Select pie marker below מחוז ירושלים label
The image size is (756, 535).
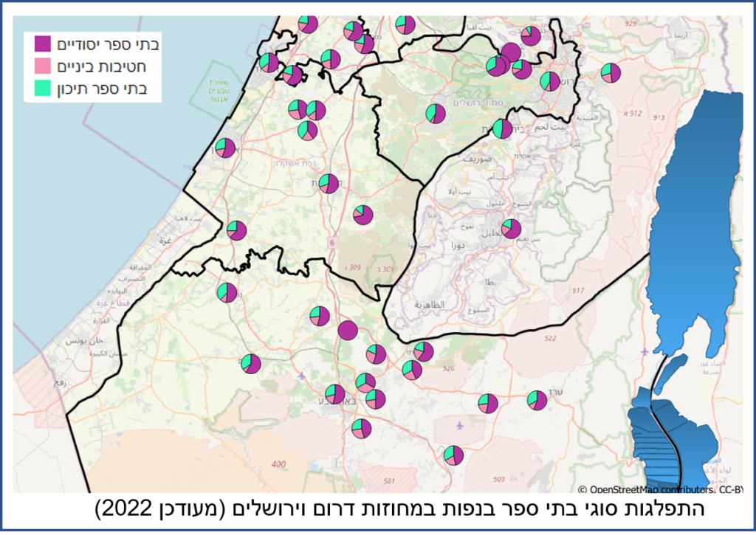pyautogui.click(x=436, y=114)
